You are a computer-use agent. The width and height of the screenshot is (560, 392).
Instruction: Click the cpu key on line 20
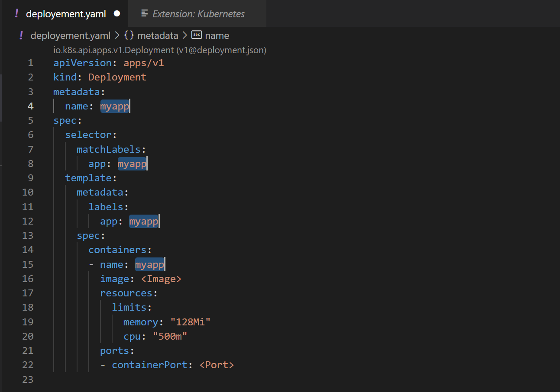coord(132,336)
